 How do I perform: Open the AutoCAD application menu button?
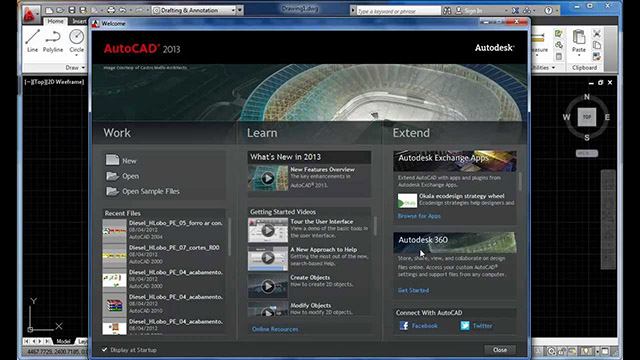(29, 14)
